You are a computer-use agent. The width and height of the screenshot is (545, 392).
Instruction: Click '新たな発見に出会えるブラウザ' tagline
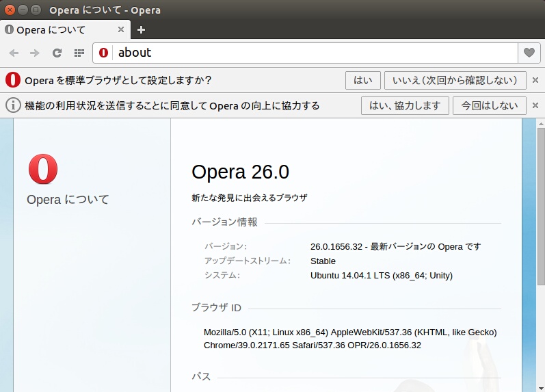[x=249, y=198]
